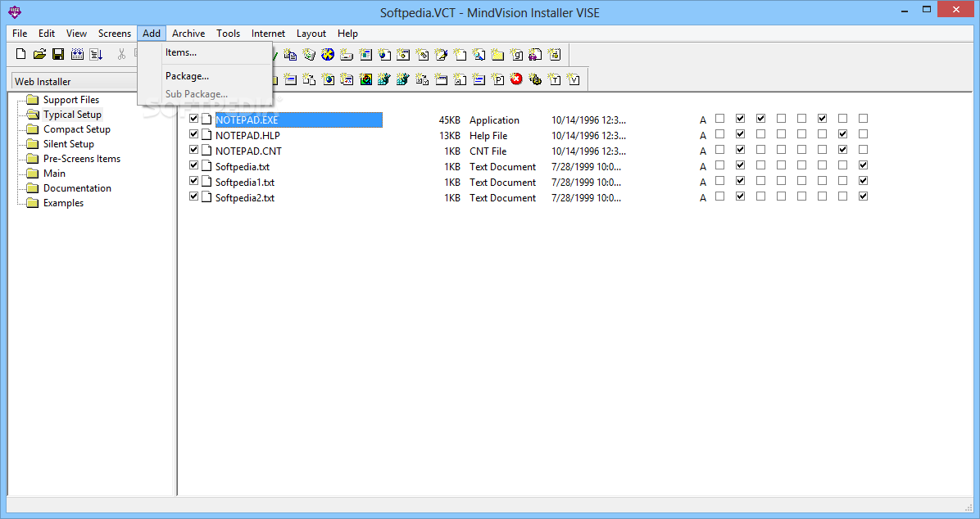
Task: Open the File menu
Action: point(20,33)
